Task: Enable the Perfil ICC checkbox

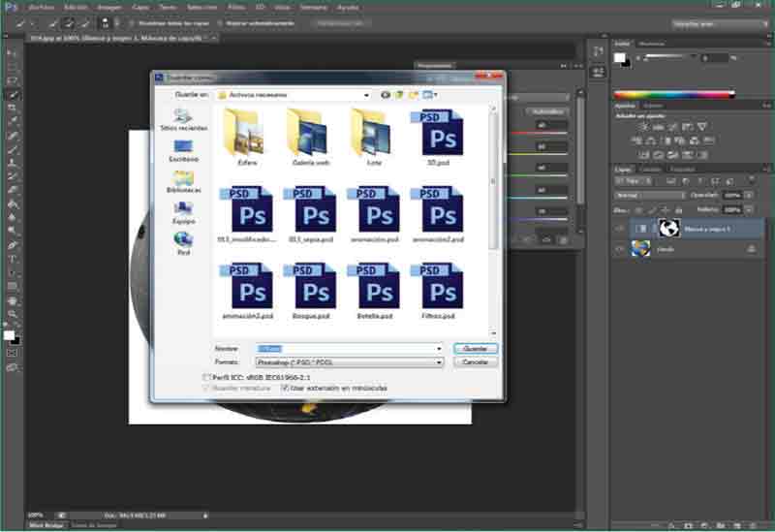Action: pos(205,376)
